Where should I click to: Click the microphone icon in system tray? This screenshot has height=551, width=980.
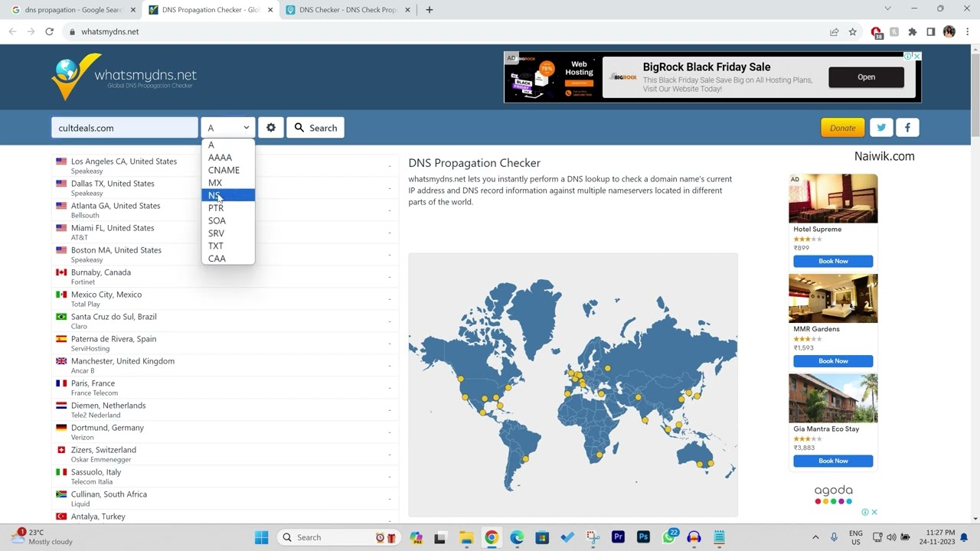click(x=834, y=537)
